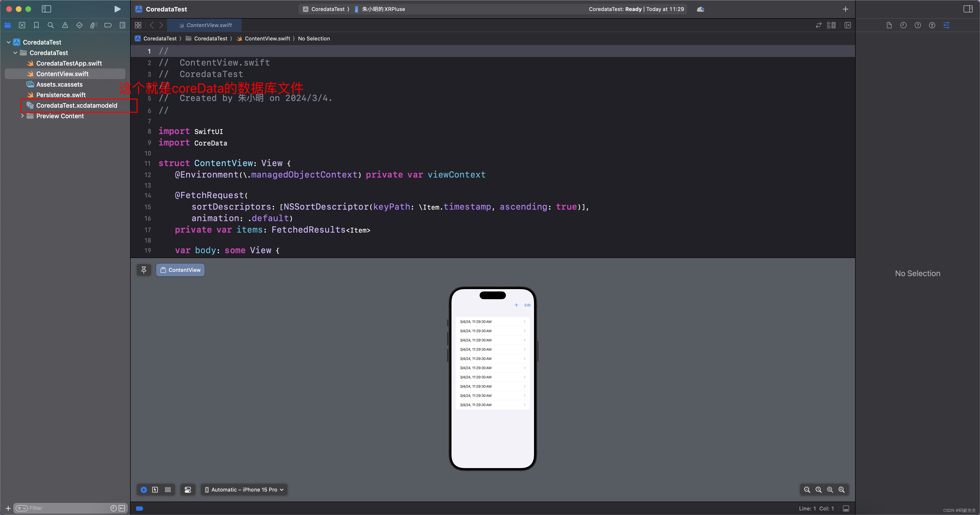Click the back navigation arrow button
980x515 pixels.
(x=151, y=25)
